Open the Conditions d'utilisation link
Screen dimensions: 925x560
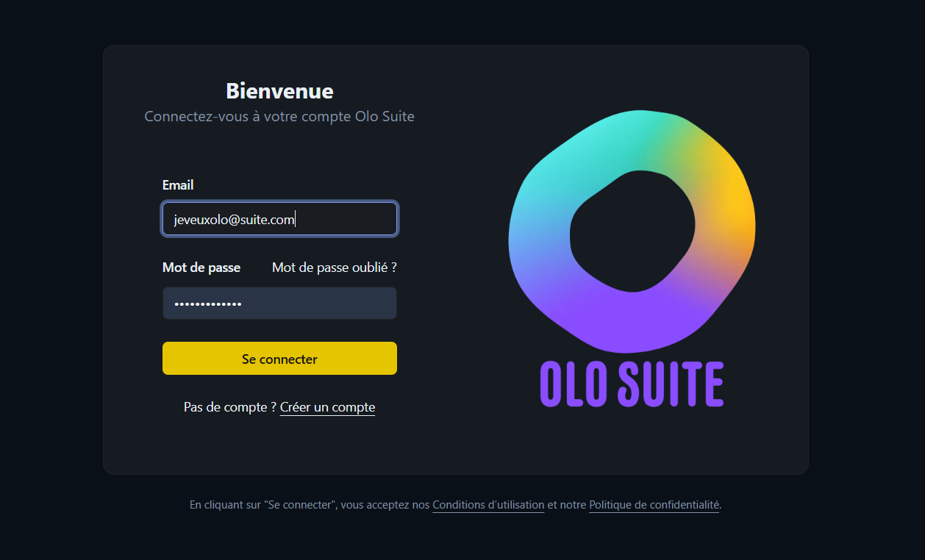488,506
